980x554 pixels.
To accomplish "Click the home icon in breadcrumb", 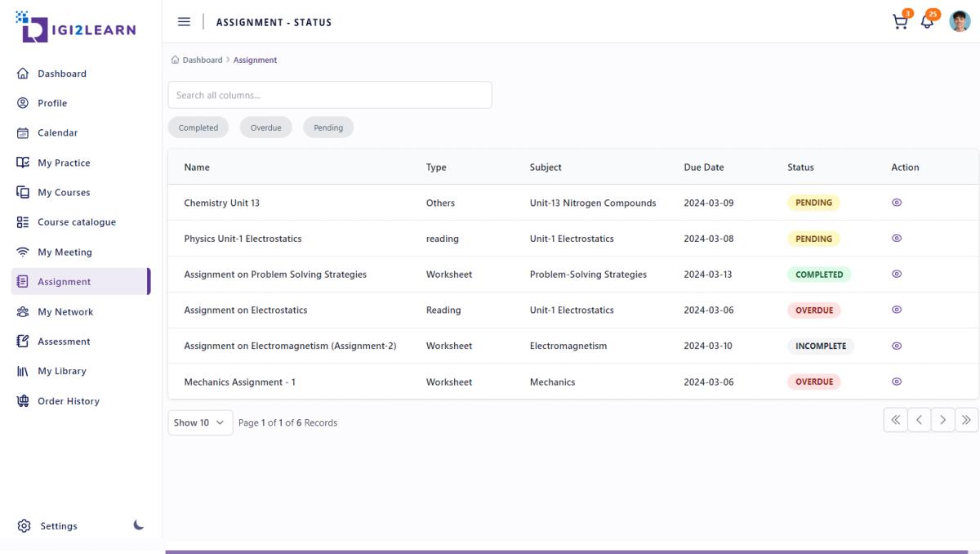I will click(x=175, y=60).
